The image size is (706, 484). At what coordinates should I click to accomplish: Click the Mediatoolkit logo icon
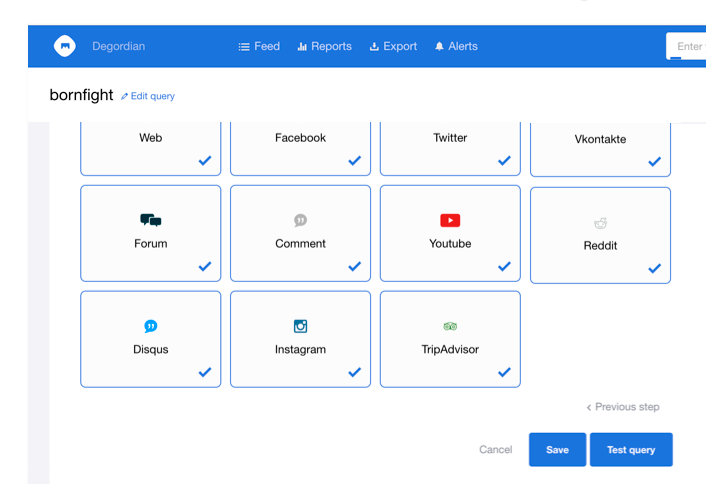(x=64, y=46)
